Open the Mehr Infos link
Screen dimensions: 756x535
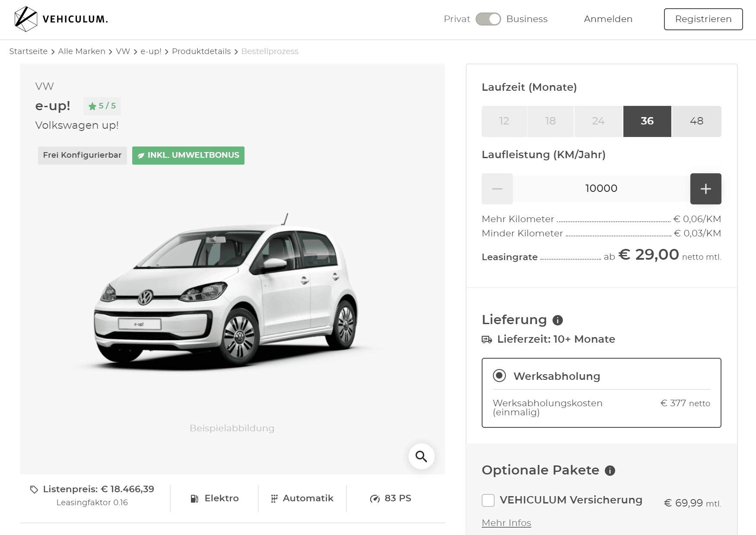(506, 523)
